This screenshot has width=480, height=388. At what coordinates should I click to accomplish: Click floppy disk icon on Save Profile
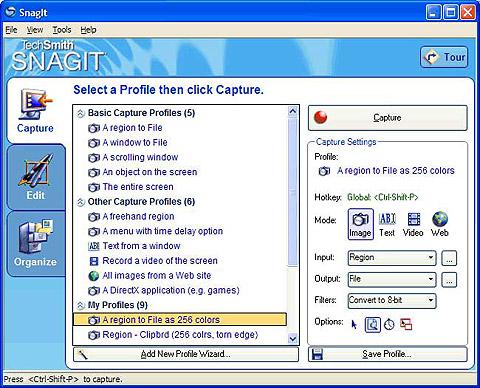[317, 354]
